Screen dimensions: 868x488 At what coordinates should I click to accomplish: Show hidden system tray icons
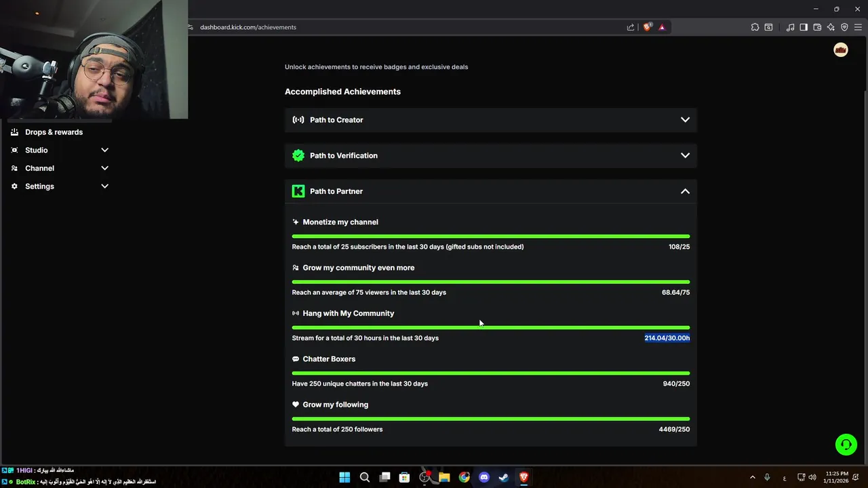[752, 477]
